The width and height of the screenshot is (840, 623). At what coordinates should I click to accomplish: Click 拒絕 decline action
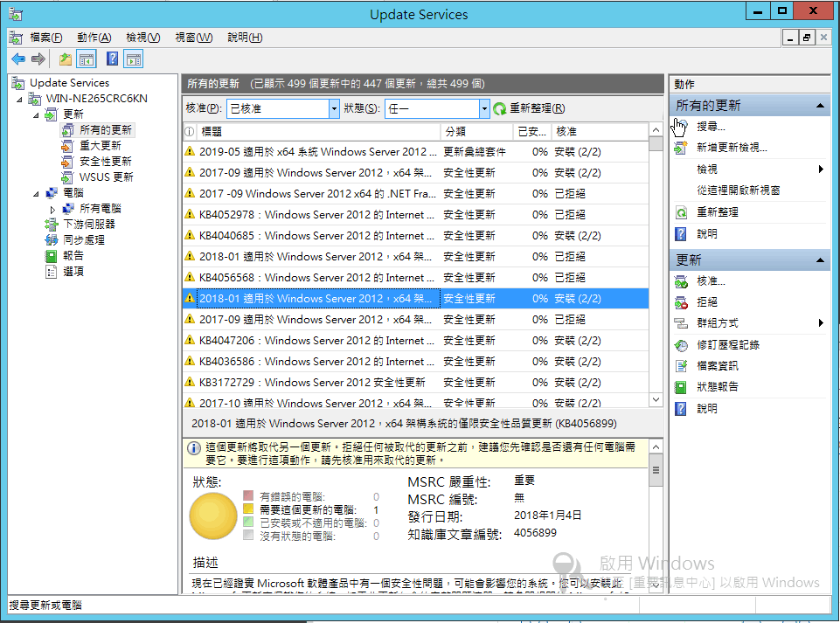[x=706, y=302]
